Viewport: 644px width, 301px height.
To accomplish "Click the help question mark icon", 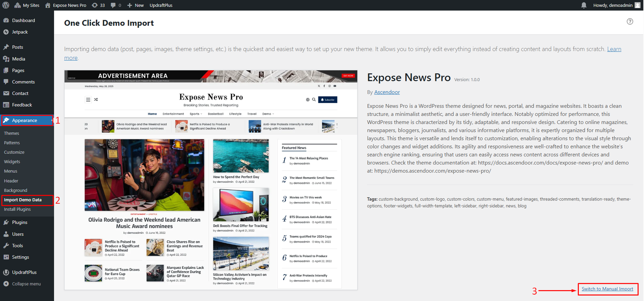I will coord(630,21).
